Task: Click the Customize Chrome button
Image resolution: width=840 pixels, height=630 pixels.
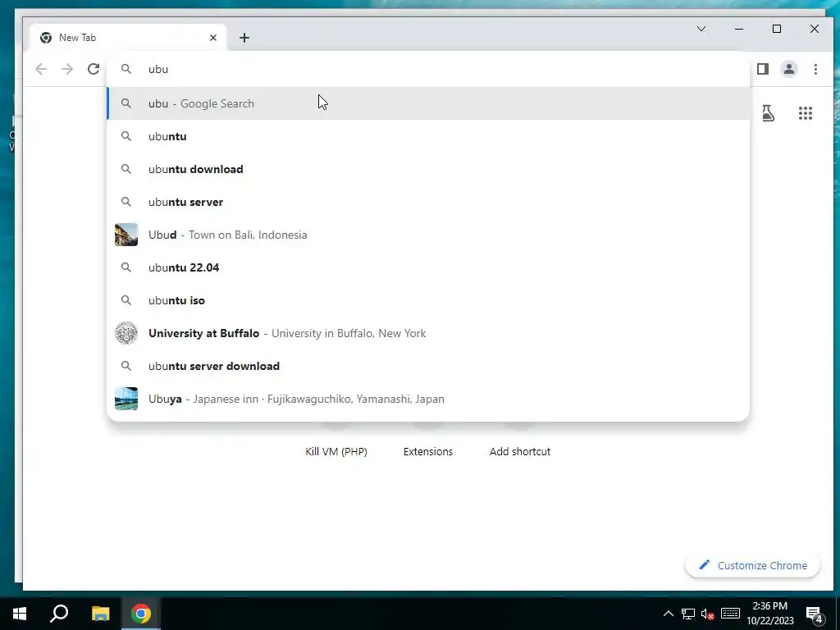Action: [753, 566]
